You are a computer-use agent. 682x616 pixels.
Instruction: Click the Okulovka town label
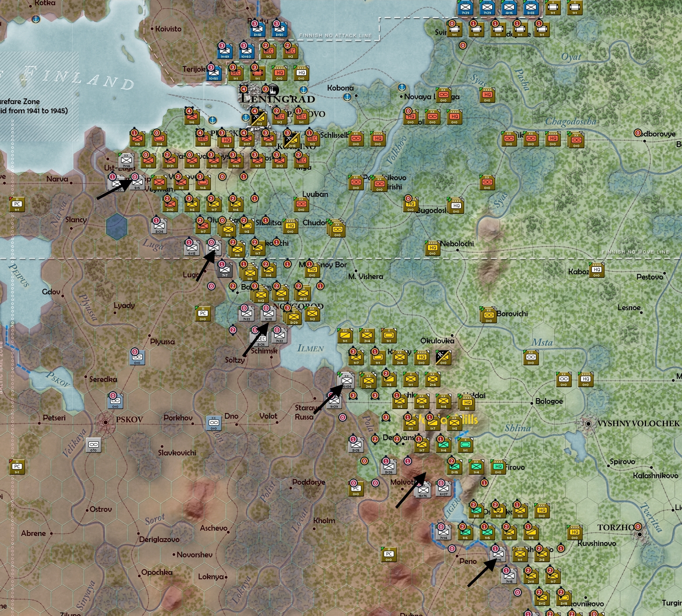pos(437,341)
